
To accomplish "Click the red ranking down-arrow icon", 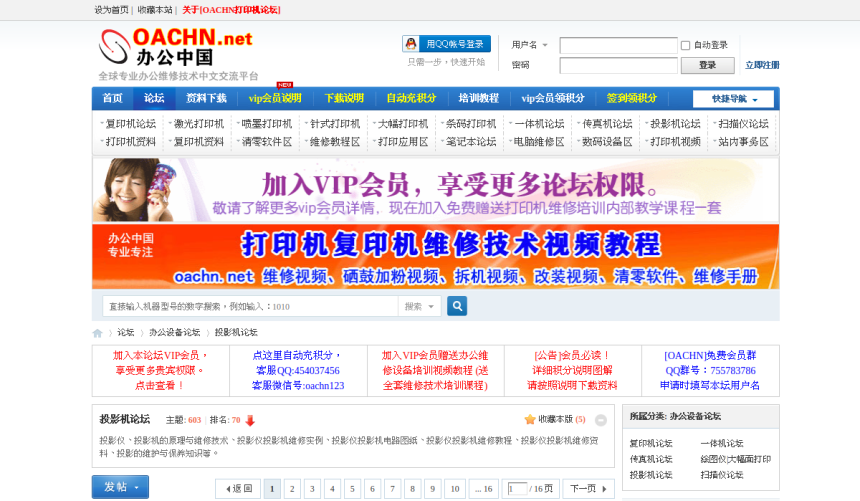I will 250,420.
